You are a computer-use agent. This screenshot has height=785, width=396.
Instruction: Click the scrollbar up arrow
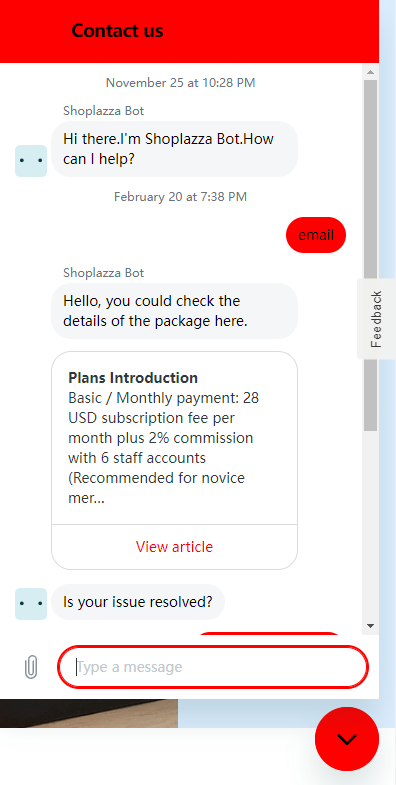coord(370,72)
